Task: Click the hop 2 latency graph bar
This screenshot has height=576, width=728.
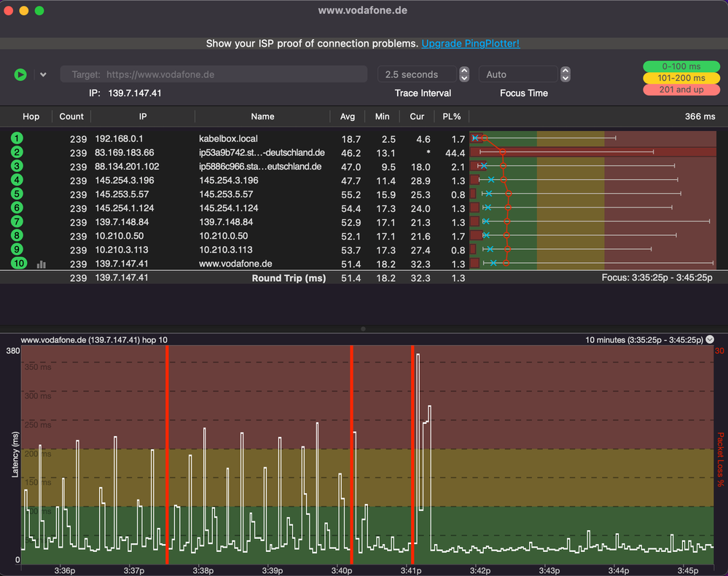Action: 593,152
